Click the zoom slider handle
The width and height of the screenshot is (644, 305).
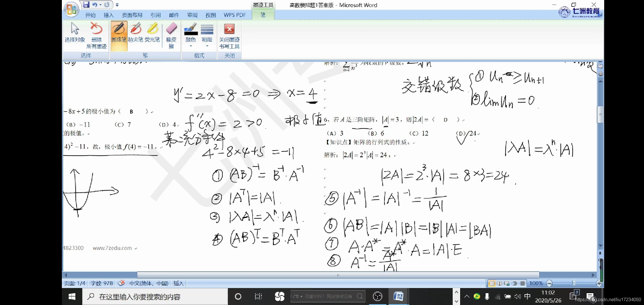pos(574,283)
